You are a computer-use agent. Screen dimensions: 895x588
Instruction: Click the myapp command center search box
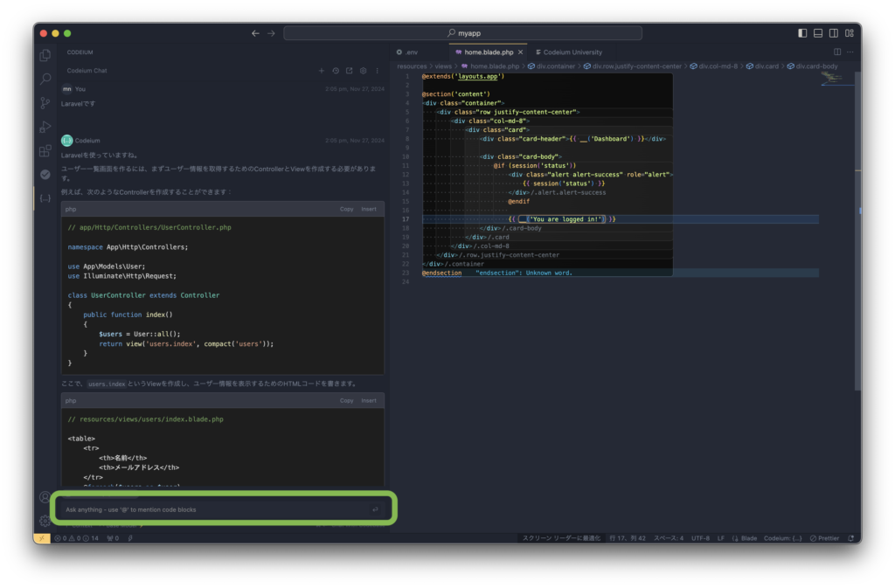463,33
